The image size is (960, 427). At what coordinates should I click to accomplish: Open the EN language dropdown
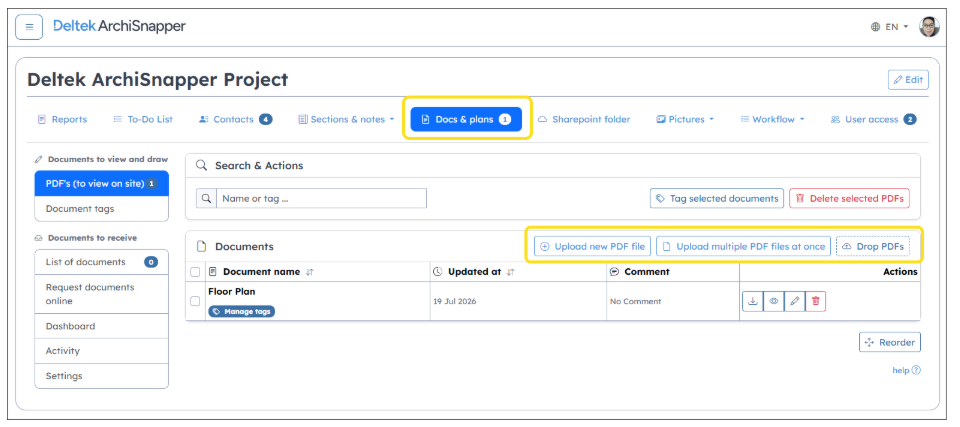point(890,27)
